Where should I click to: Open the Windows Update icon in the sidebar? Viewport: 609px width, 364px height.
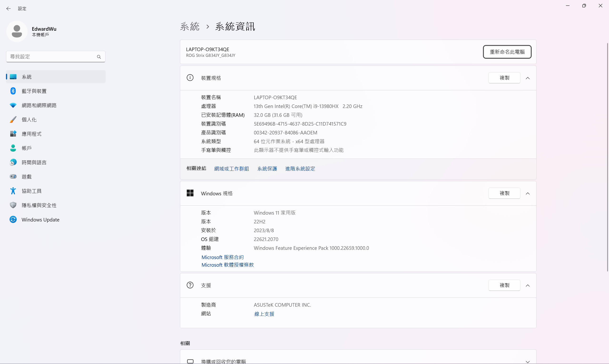point(13,220)
